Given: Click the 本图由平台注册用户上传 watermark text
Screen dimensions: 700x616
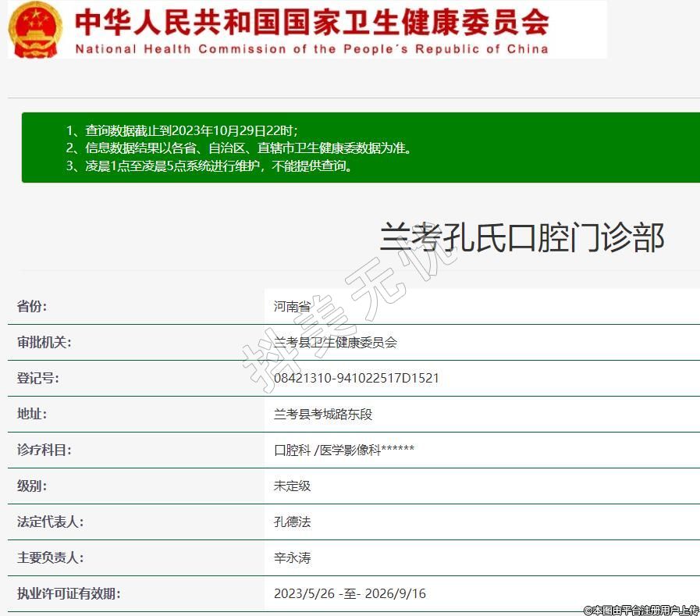Looking at the screenshot, I should point(641,609).
